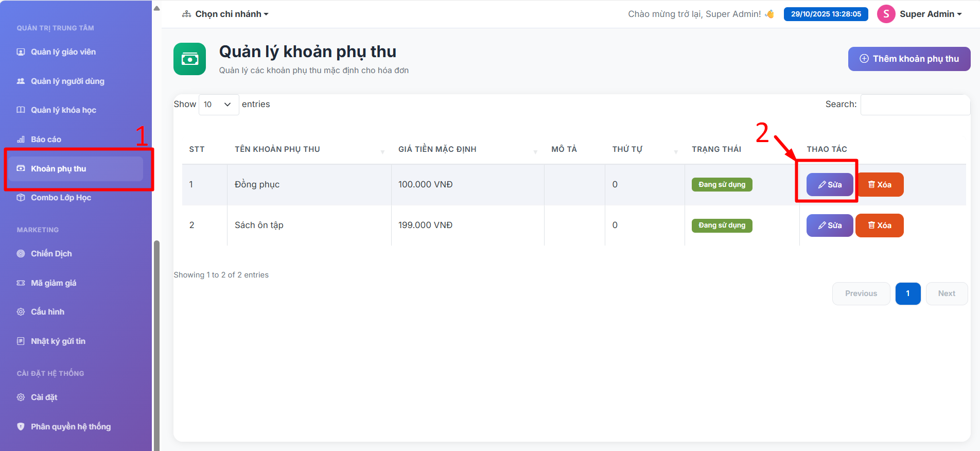Click the Quản lý giáo viên sidebar icon
The image size is (980, 451).
[x=21, y=52]
